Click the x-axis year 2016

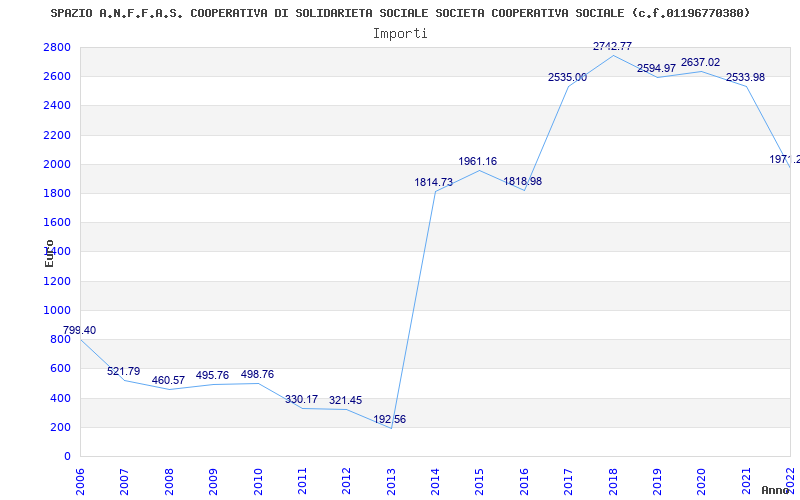524,482
